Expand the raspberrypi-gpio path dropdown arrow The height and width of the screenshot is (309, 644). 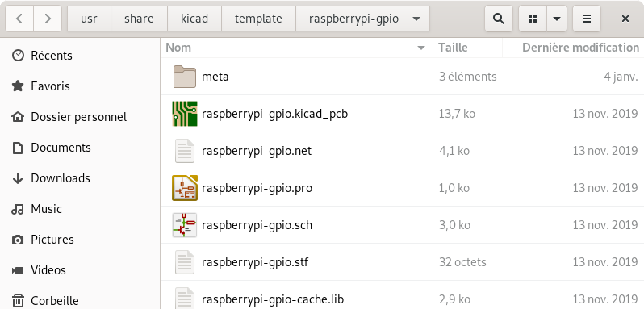coord(416,19)
